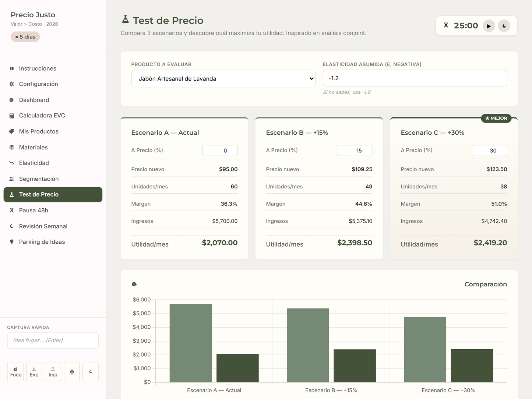Click the Escenario A — Actual card heading
Image resolution: width=532 pixels, height=399 pixels.
click(165, 133)
